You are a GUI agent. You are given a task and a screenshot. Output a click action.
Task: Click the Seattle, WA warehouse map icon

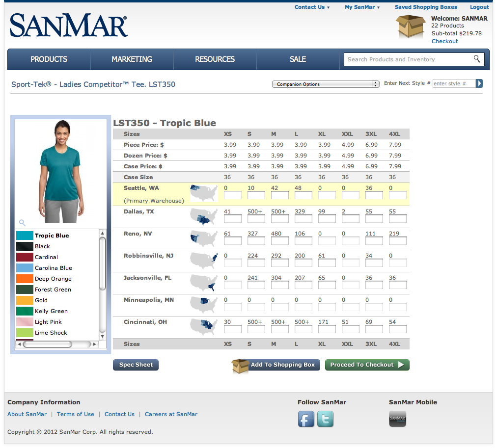(204, 193)
